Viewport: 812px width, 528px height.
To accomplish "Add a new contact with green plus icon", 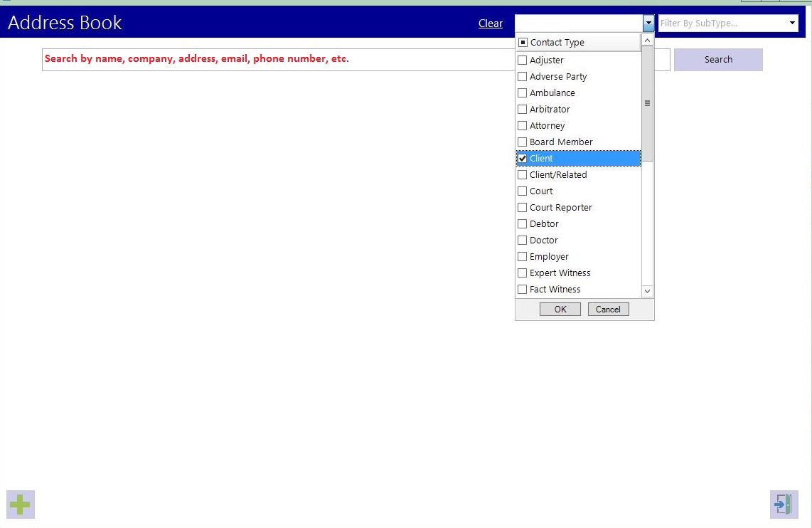I will point(20,505).
